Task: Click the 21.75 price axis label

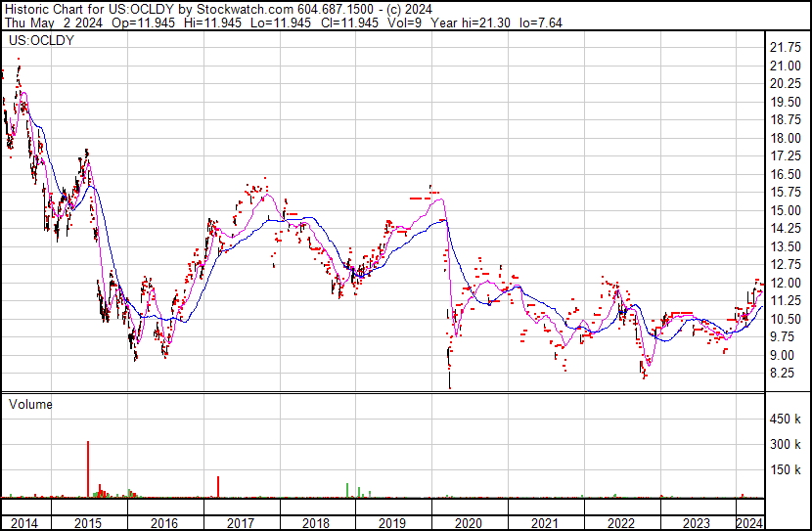Action: 787,47
